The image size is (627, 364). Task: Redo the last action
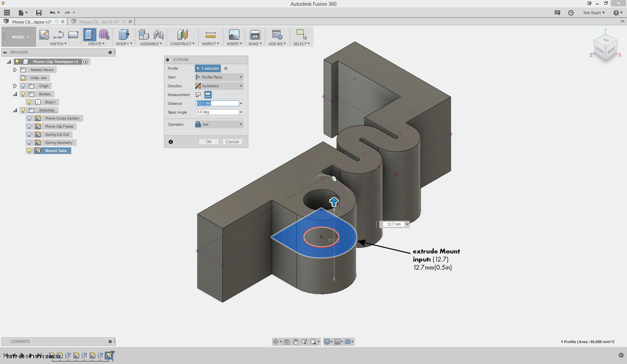coord(67,13)
